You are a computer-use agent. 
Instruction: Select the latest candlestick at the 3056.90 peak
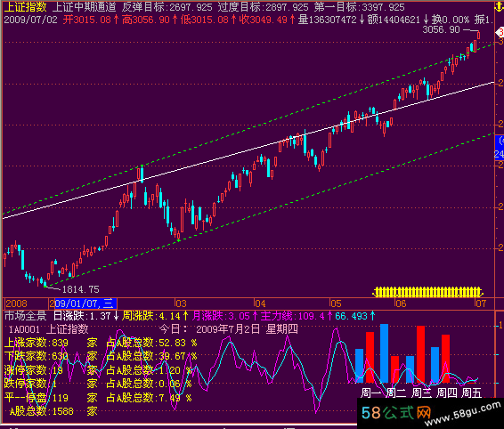point(478,35)
